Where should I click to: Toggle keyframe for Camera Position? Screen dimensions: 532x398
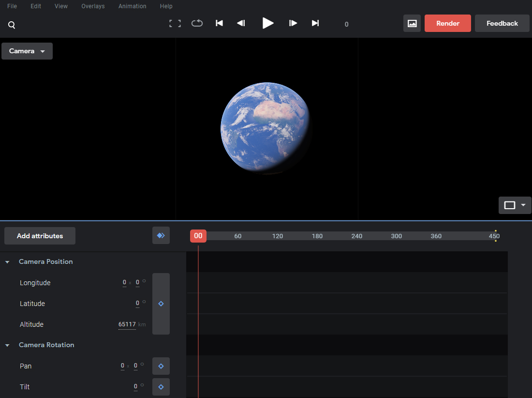(x=161, y=304)
